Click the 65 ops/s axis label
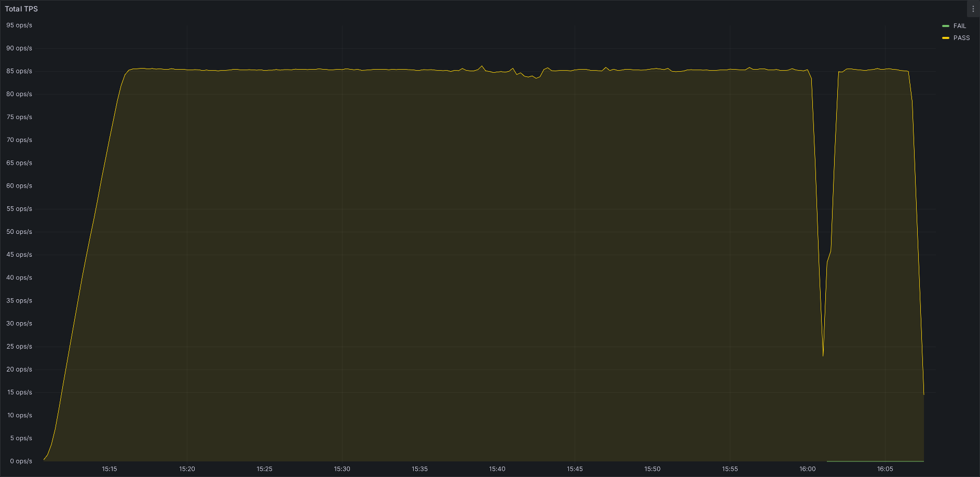 (19, 163)
